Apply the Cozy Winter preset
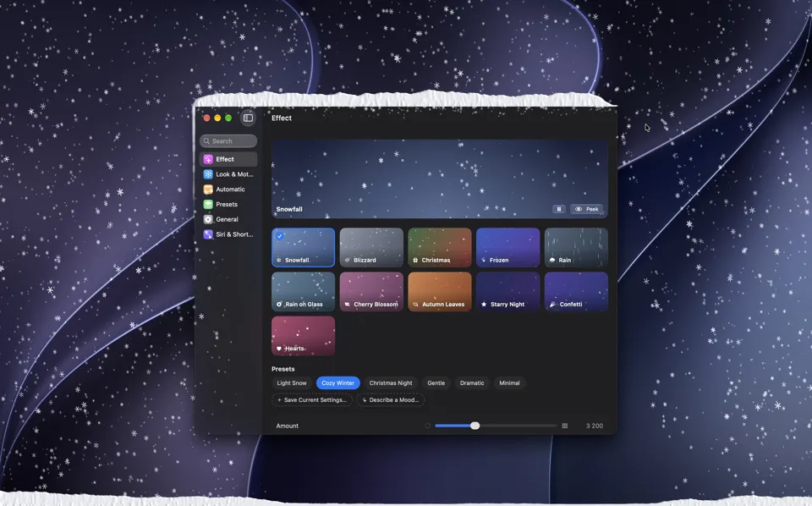This screenshot has width=812, height=506. click(338, 383)
